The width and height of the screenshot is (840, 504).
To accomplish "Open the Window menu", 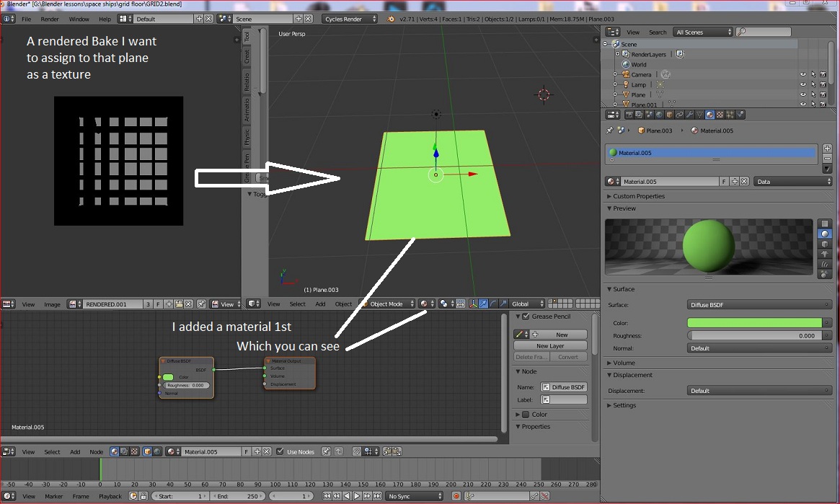I will [79, 19].
